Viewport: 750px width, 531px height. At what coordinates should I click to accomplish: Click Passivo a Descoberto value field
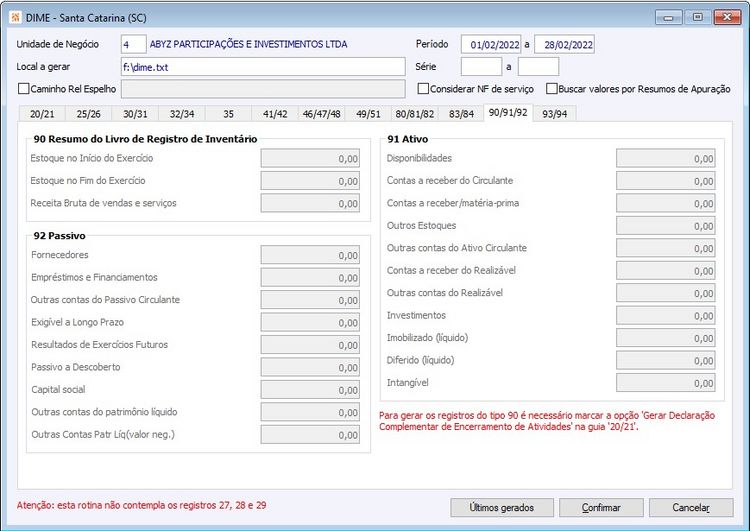310,367
